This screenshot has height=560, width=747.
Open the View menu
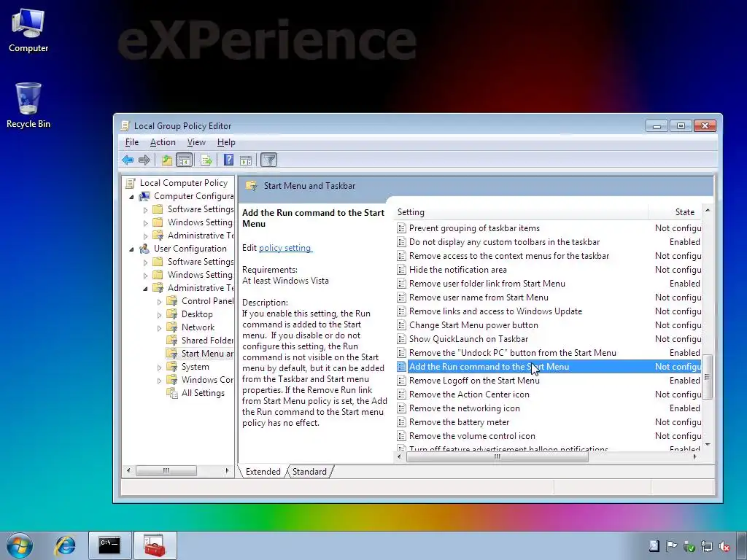coord(196,142)
